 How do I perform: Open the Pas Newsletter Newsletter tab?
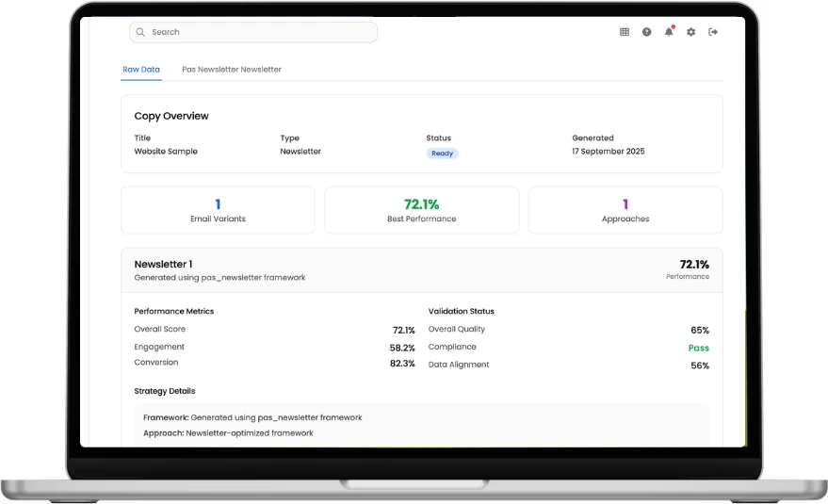[232, 70]
